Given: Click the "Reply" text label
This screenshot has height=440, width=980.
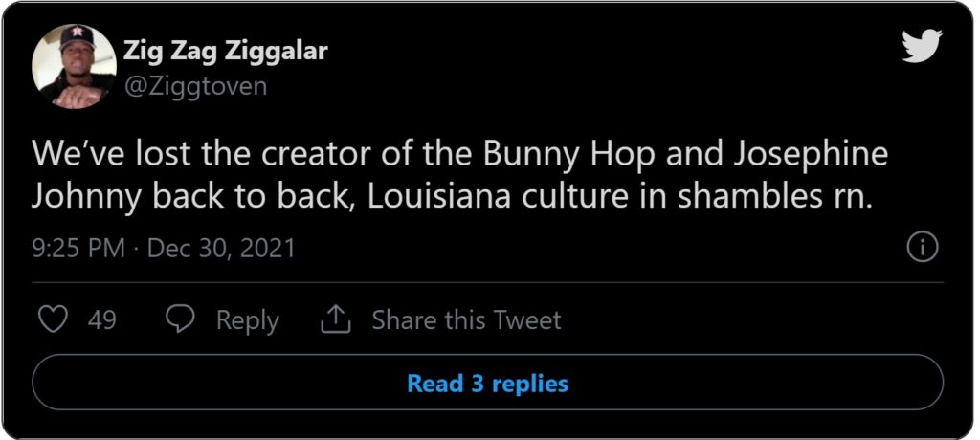Looking at the screenshot, I should point(247,320).
